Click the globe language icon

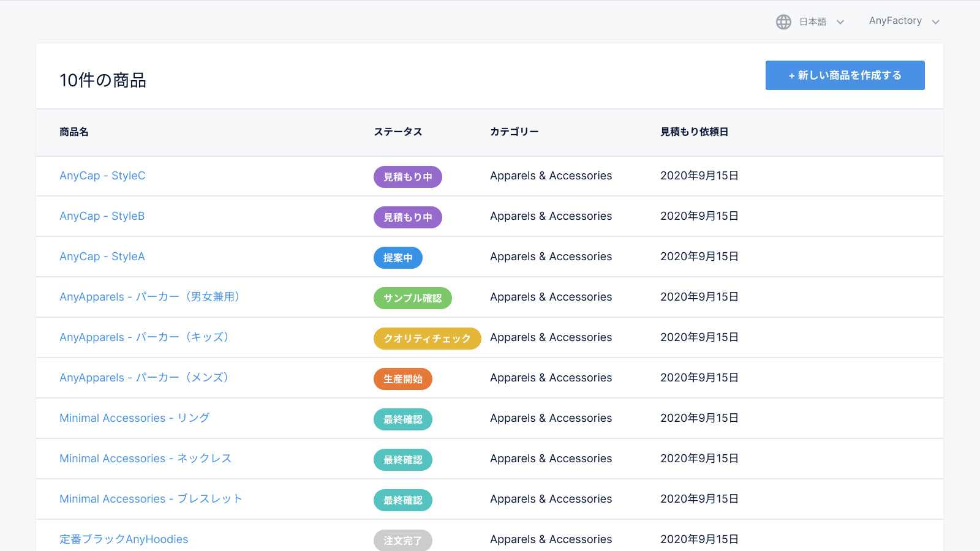783,21
